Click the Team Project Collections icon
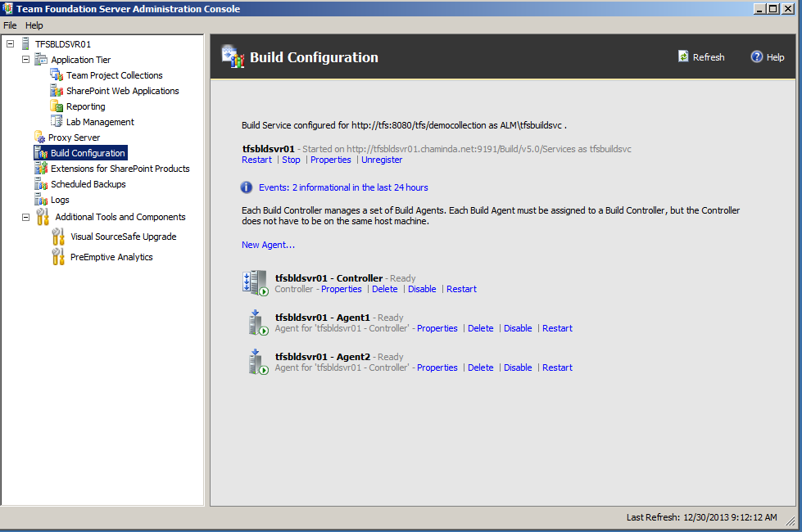This screenshot has width=802, height=532. click(x=57, y=75)
